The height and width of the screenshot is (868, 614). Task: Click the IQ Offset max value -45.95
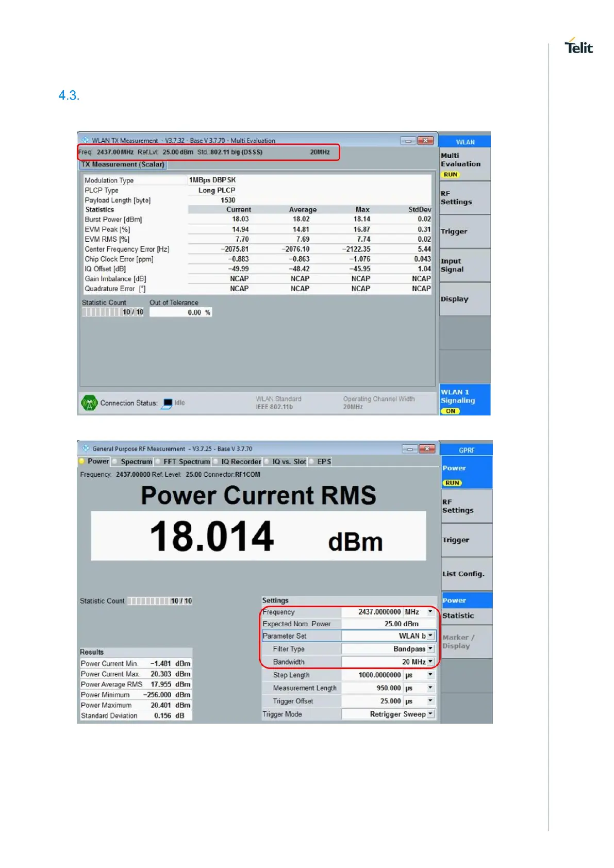[x=360, y=269]
